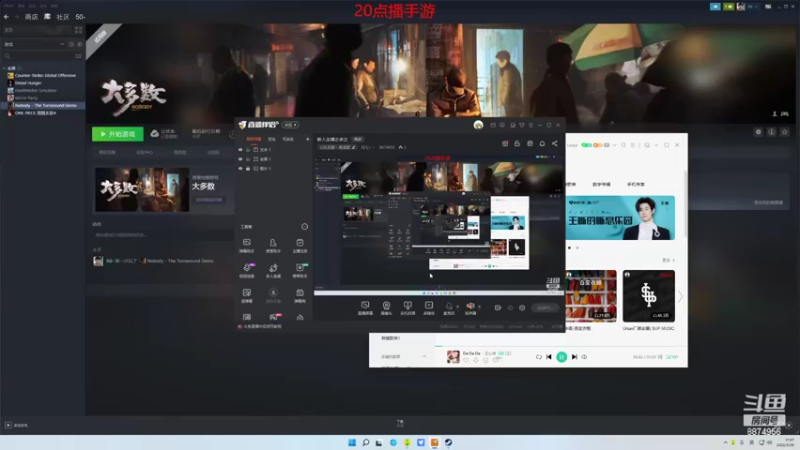Select Counter-Strike: Global Offensive in Steam library

click(45, 76)
